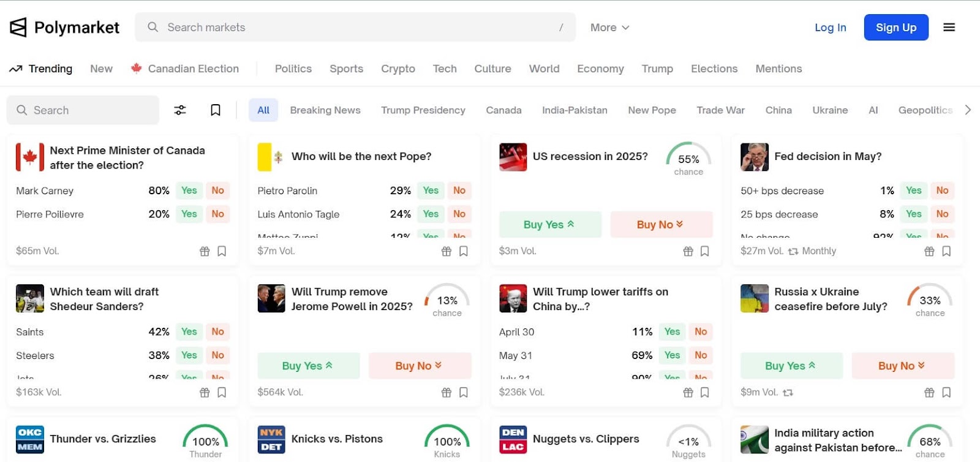The width and height of the screenshot is (980, 462).
Task: Click gift icon on Fed decision card
Action: 929,251
